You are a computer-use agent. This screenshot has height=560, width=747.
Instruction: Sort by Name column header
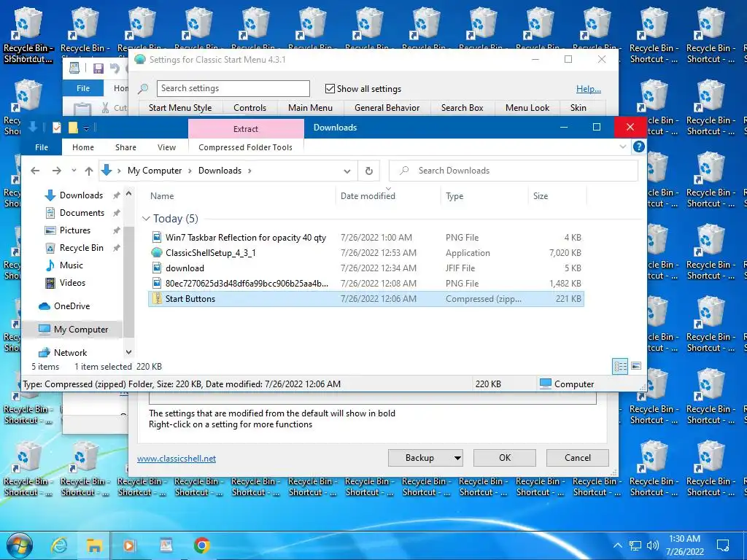click(x=162, y=195)
